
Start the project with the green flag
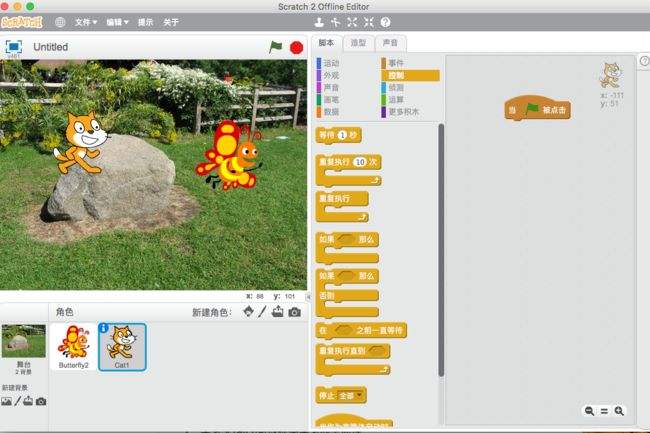click(x=275, y=47)
